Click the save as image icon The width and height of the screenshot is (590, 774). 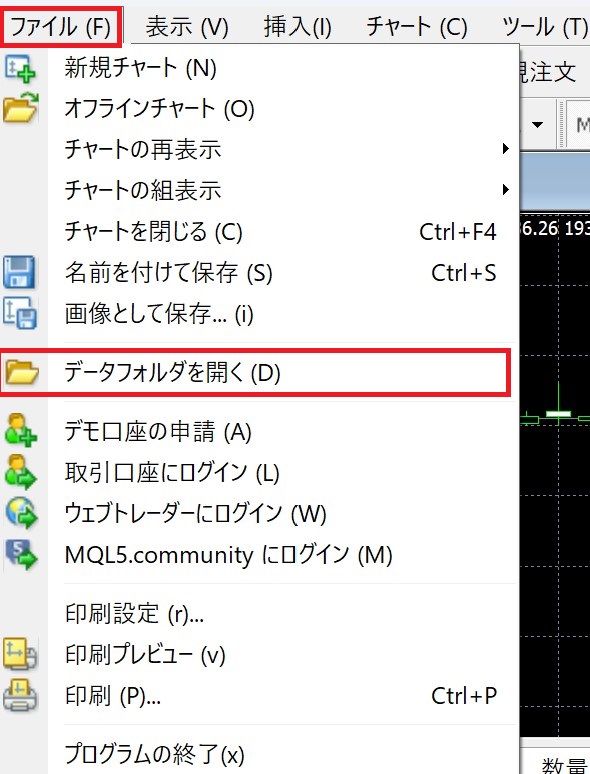tap(20, 313)
